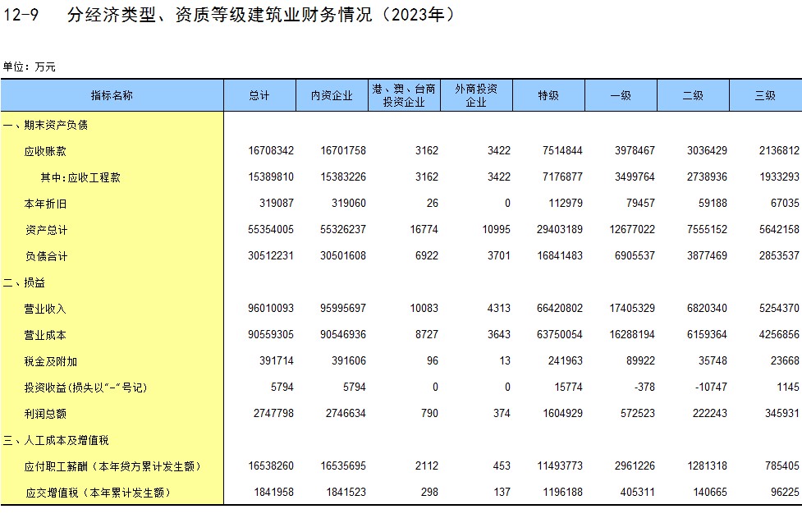
Task: Click the 三级 column header
Action: coord(765,95)
